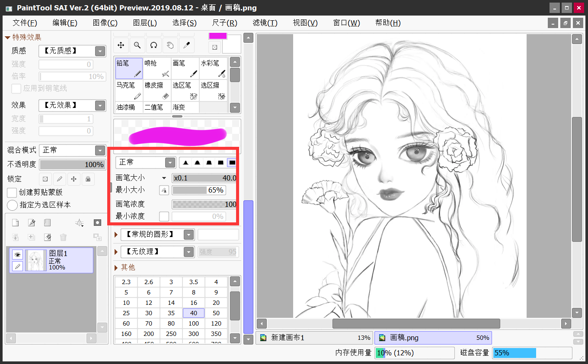Select the Eyedropper color picker tool
This screenshot has width=588, height=364.
[186, 45]
